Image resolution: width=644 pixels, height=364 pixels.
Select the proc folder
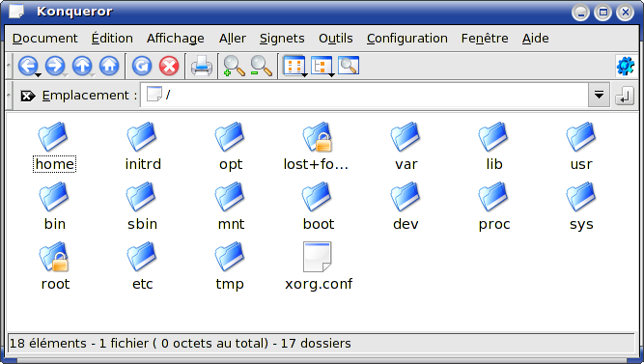coord(493,207)
